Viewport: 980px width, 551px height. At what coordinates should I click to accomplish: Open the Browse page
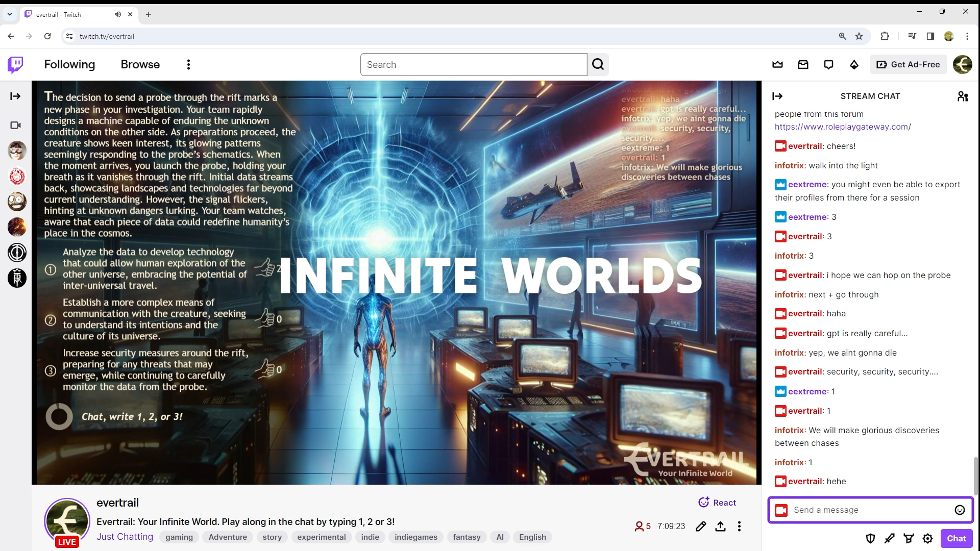(140, 65)
